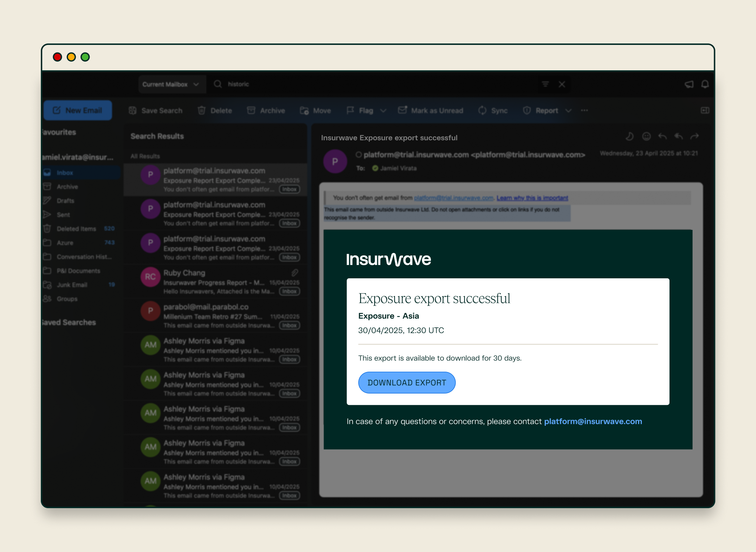Click the platform@insurwave.com contact link
Viewport: 756px width, 552px height.
click(x=593, y=421)
